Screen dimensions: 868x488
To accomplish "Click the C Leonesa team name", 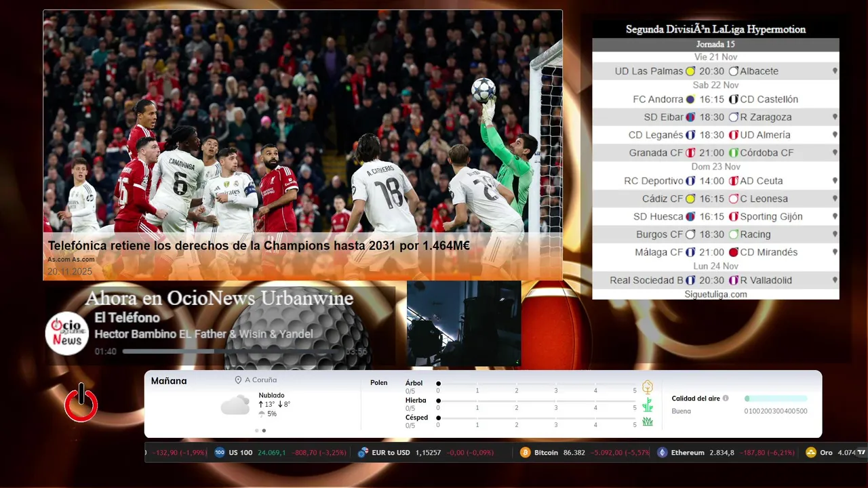I will (x=764, y=199).
